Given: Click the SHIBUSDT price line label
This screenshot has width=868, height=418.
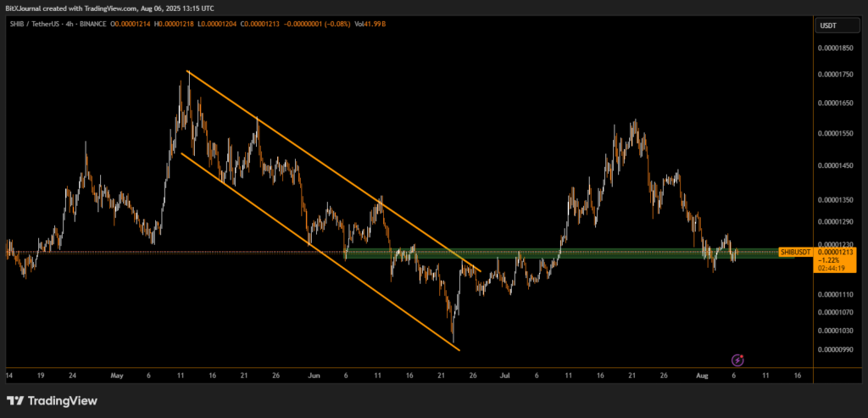Looking at the screenshot, I should (x=795, y=252).
